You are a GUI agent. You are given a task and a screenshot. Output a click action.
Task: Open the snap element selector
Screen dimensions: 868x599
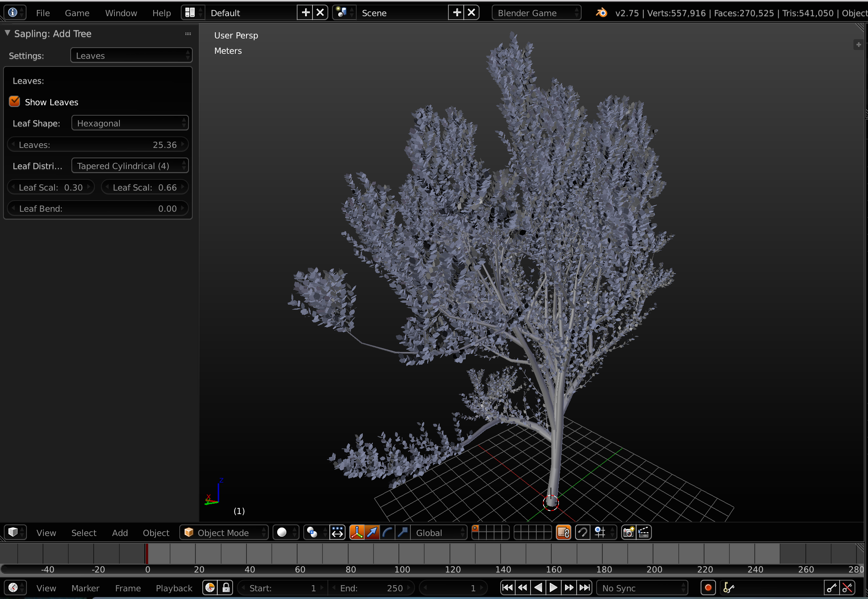tap(603, 532)
